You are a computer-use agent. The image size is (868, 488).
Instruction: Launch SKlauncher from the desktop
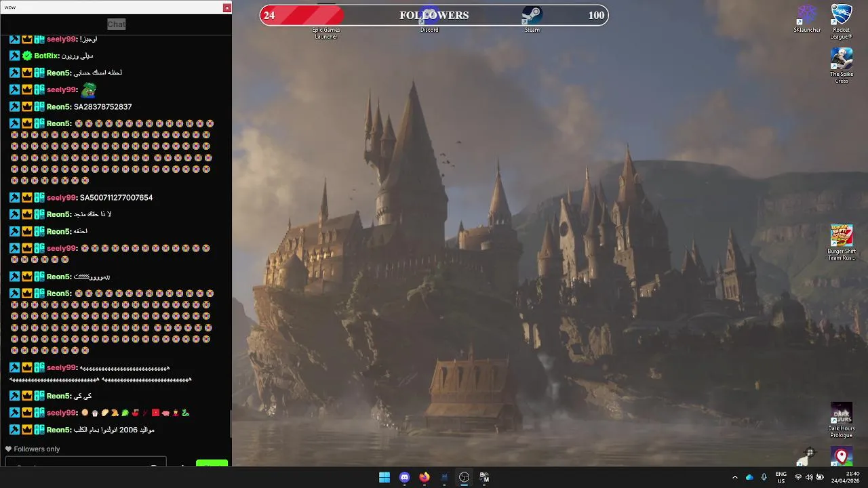click(807, 18)
